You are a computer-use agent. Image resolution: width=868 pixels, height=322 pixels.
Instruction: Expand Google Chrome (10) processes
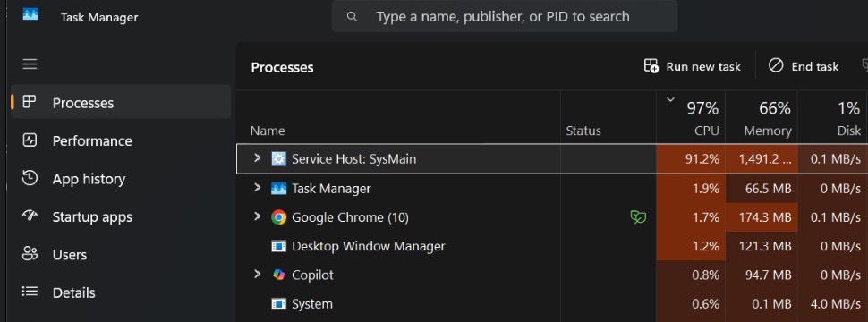click(x=257, y=216)
